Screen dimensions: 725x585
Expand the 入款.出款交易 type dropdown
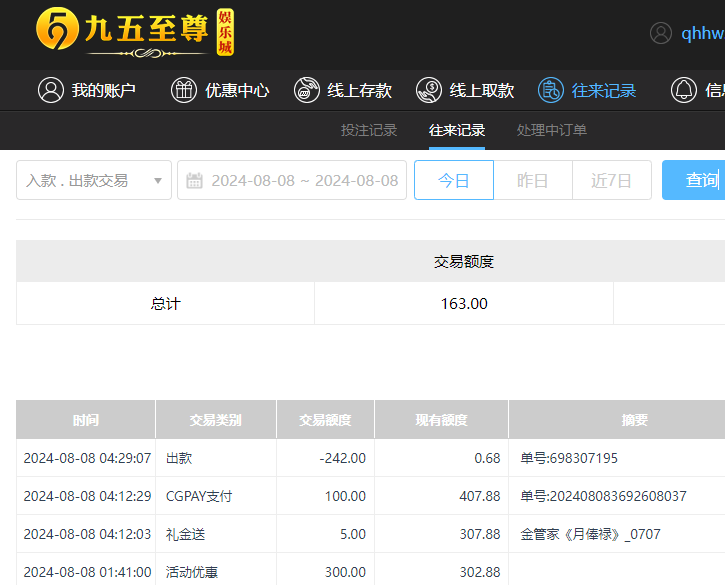click(93, 181)
